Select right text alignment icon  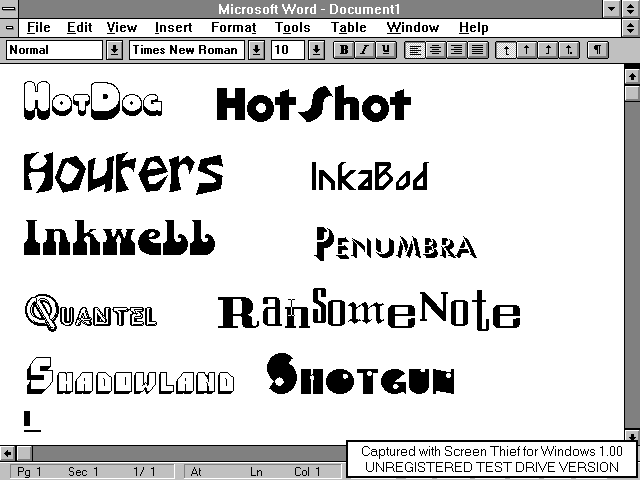[456, 49]
